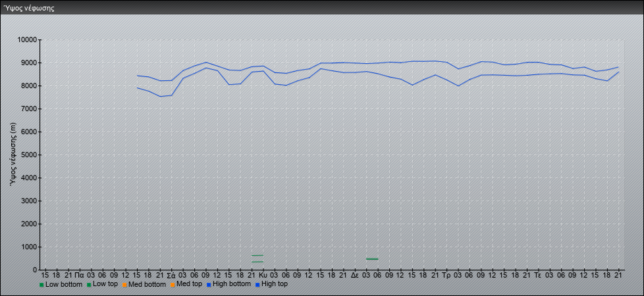Viewport: 644px width, 296px height.
Task: Click the 8000 y-axis tick label
Action: click(x=29, y=86)
